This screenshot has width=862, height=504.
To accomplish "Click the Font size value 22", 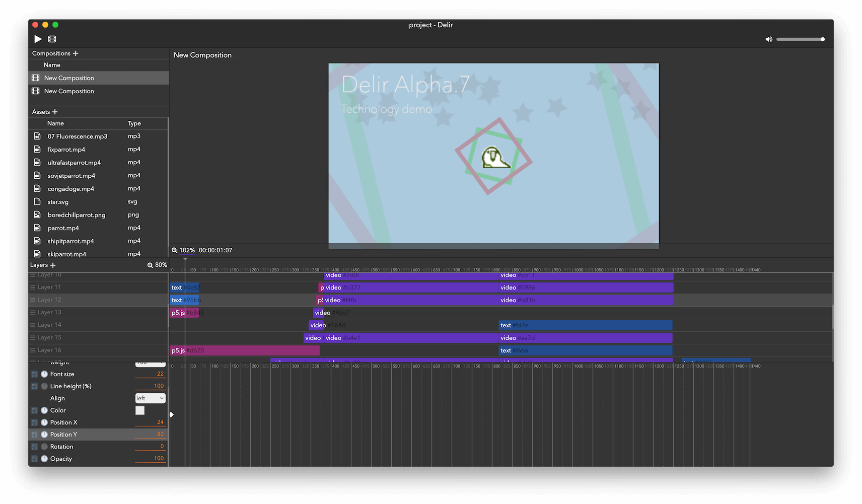I will [x=150, y=374].
